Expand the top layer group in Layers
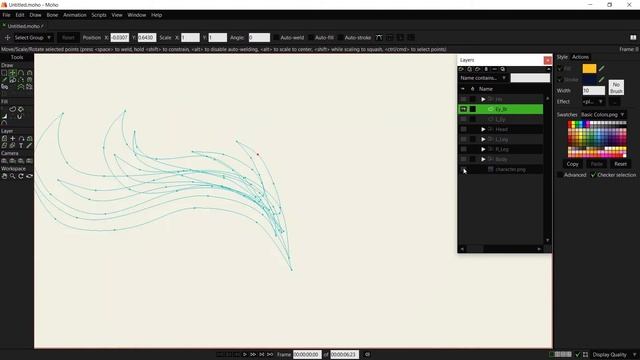This screenshot has height=360, width=640. coord(483,99)
